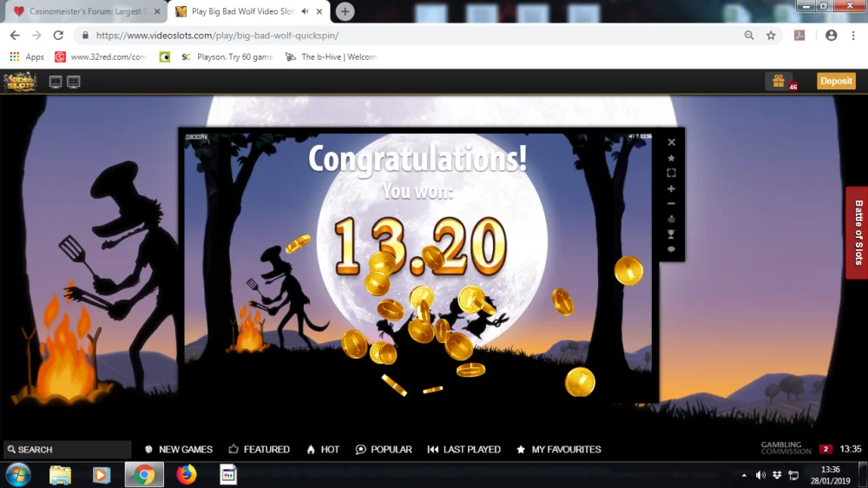Go to Videoslots home via logo
Viewport: 868px width, 488px height.
(21, 82)
